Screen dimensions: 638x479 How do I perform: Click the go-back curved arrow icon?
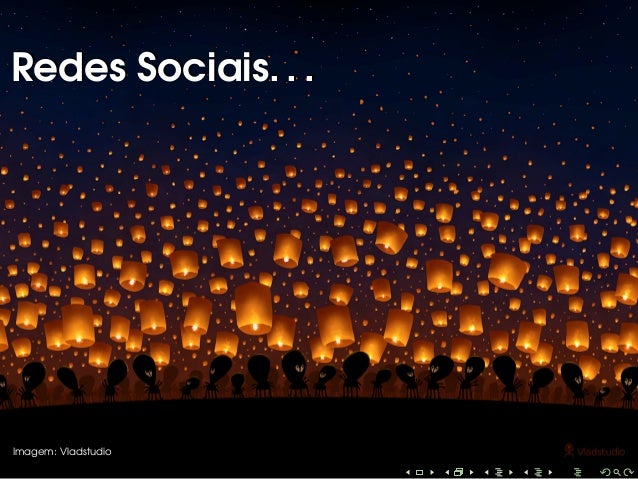pos(605,472)
